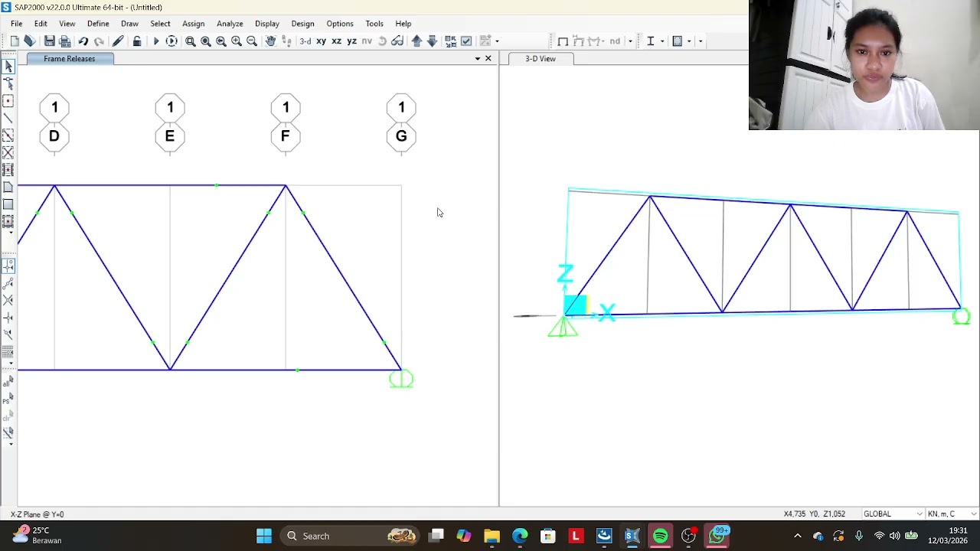
Task: Click the Lock/Unlock Model padlock icon
Action: click(x=137, y=41)
